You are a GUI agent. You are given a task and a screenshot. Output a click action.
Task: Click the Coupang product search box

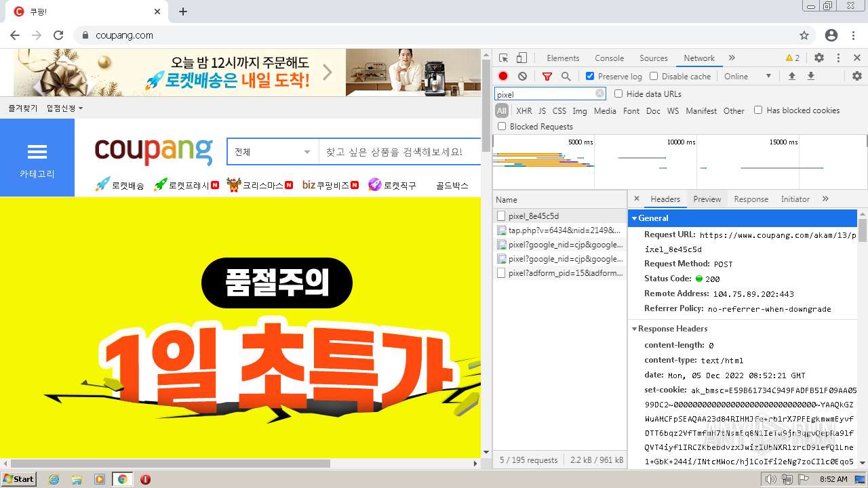click(400, 152)
